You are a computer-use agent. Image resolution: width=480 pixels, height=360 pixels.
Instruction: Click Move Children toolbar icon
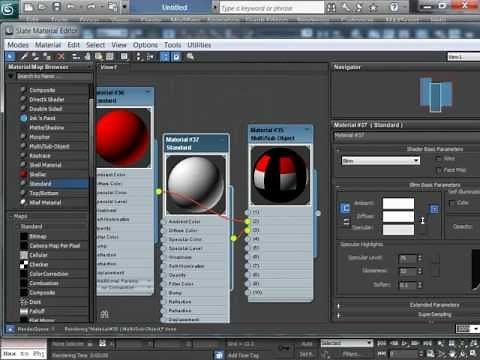(76, 57)
